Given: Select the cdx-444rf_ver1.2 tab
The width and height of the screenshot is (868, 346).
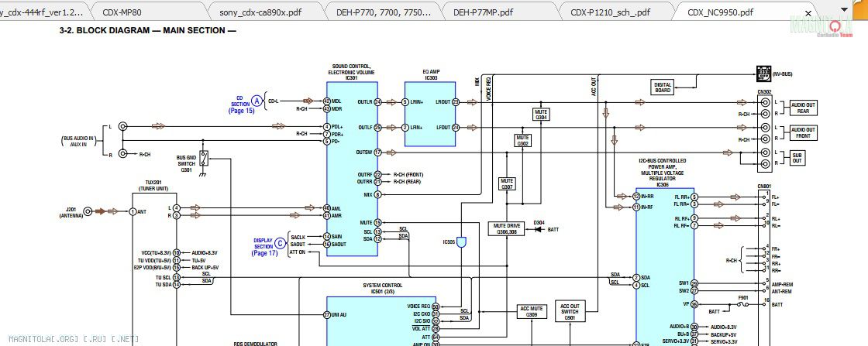Looking at the screenshot, I should [42, 12].
